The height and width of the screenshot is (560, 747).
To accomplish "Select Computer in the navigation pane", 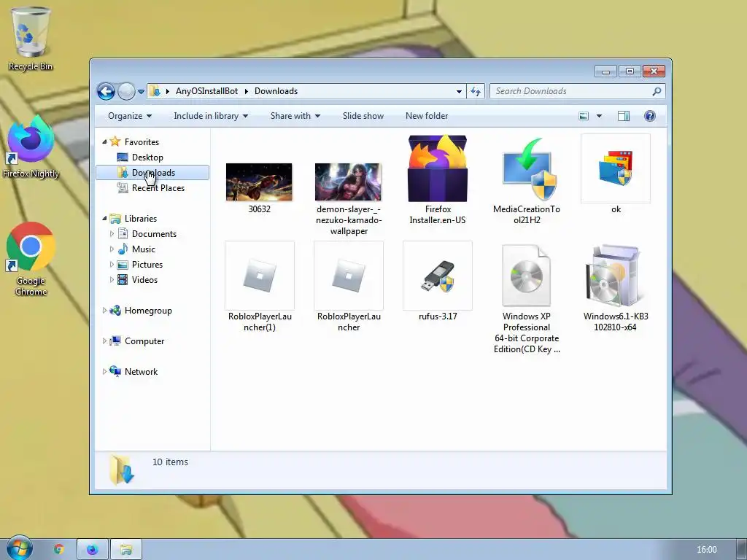I will 144,341.
